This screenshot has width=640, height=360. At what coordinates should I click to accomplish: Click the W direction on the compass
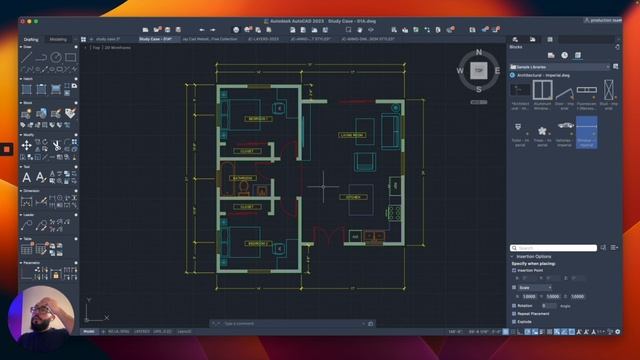pos(460,71)
